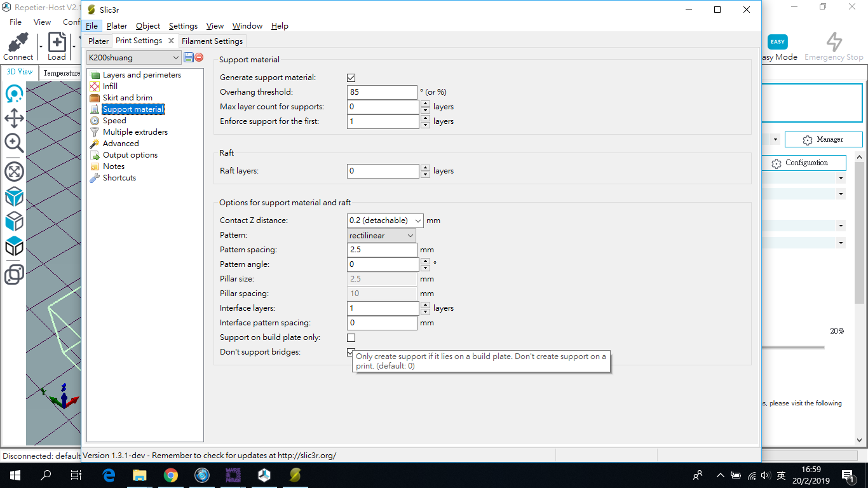
Task: Open the Settings menu in Slic3r
Action: tap(183, 26)
